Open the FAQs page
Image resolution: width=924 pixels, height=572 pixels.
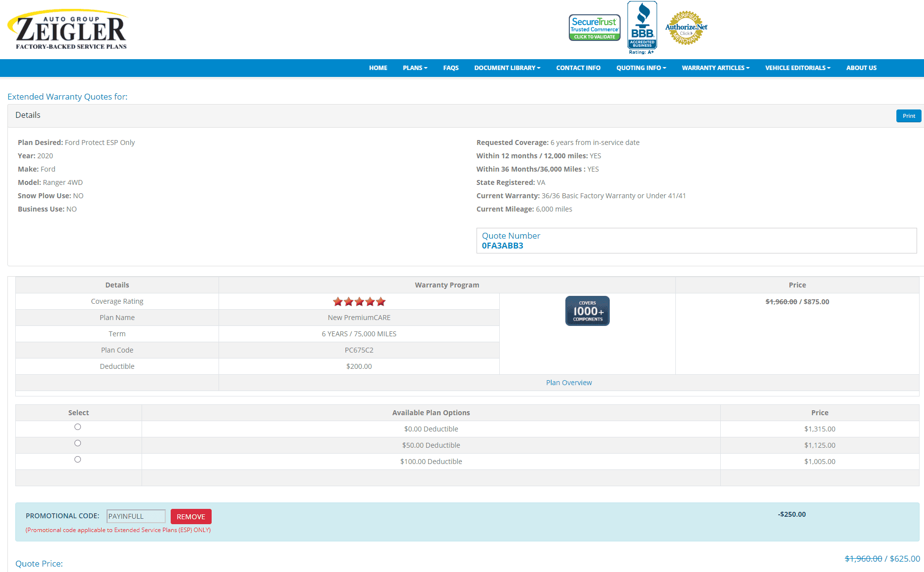pyautogui.click(x=451, y=68)
